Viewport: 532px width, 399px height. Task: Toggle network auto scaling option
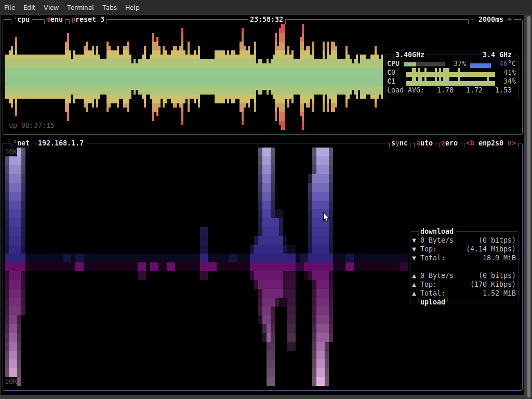424,143
